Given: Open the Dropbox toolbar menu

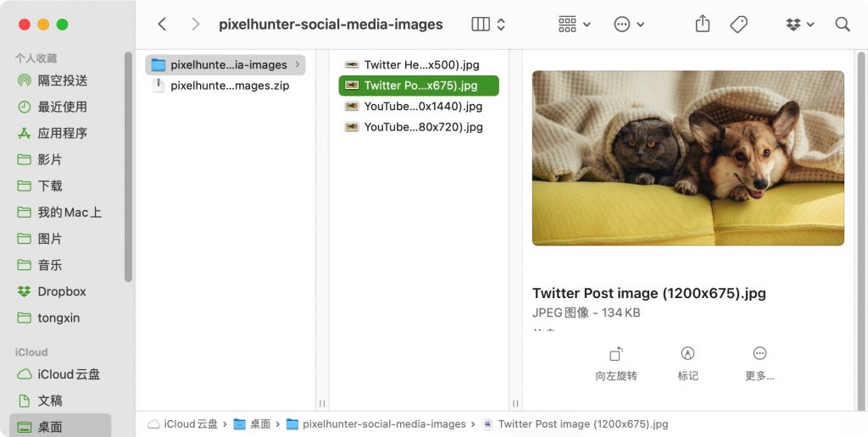Looking at the screenshot, I should 799,25.
